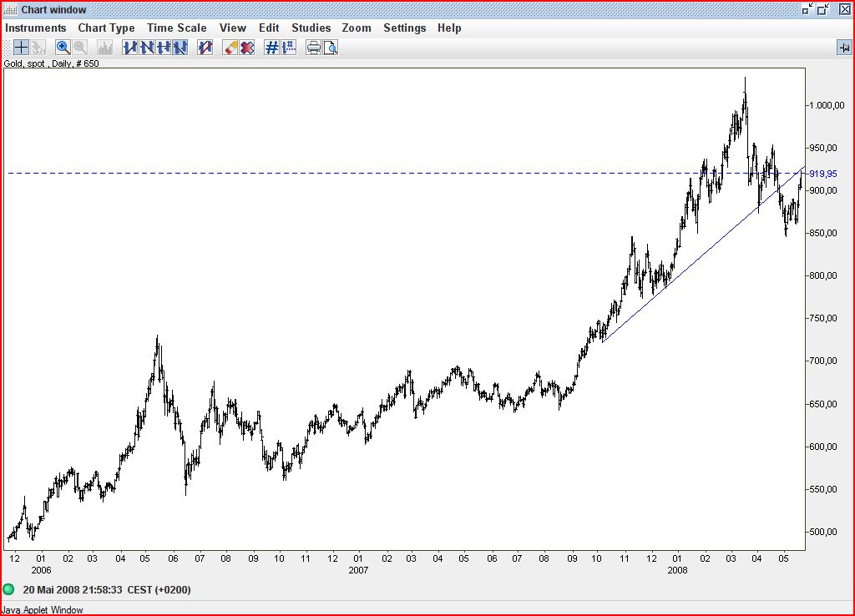
Task: Click the red-slashed trendline icon
Action: pos(205,48)
